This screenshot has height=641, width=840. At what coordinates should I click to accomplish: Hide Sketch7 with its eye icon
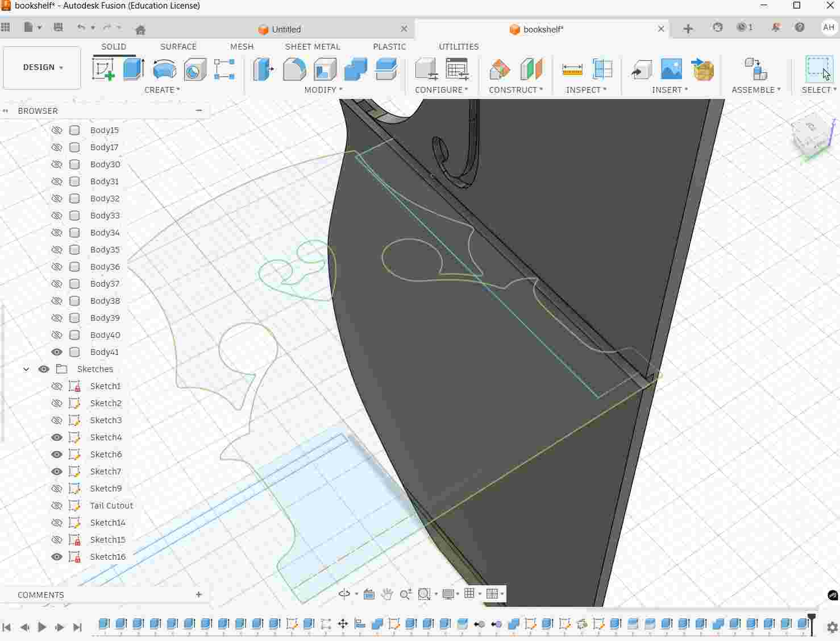[x=57, y=472]
